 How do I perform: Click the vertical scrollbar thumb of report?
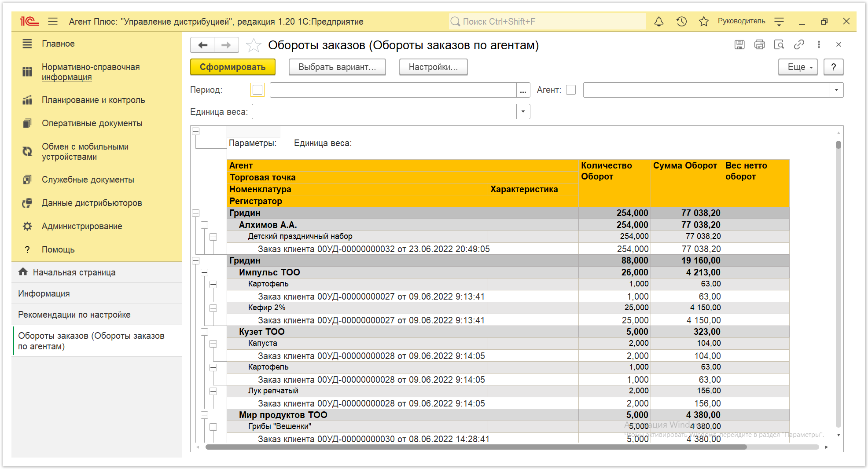(x=839, y=145)
